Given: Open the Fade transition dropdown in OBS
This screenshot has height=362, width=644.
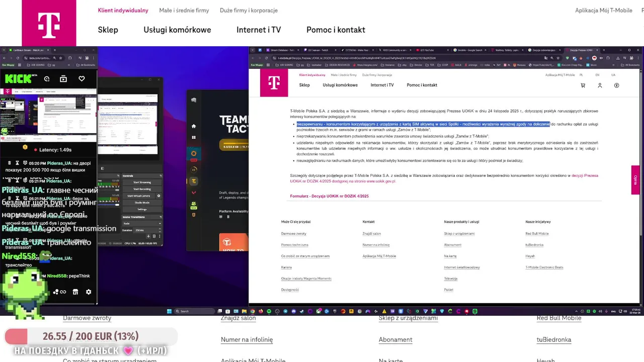Looking at the screenshot, I should click(142, 223).
